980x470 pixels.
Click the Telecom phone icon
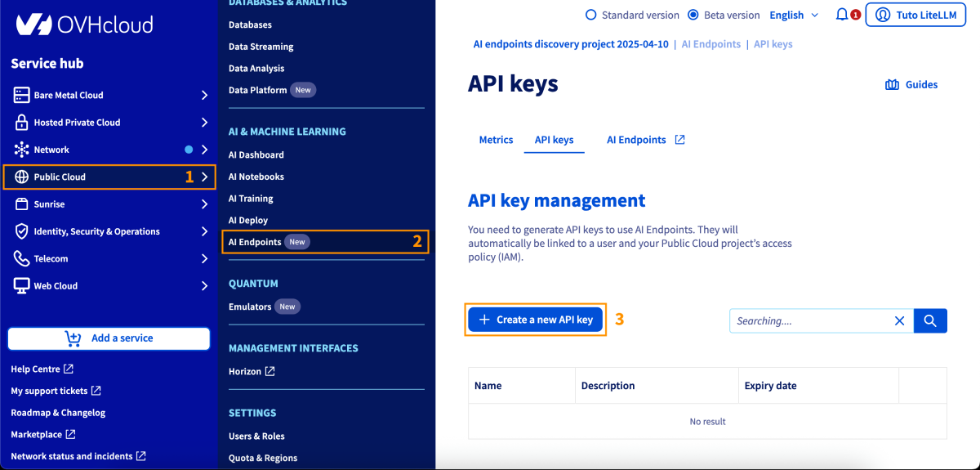click(x=22, y=258)
